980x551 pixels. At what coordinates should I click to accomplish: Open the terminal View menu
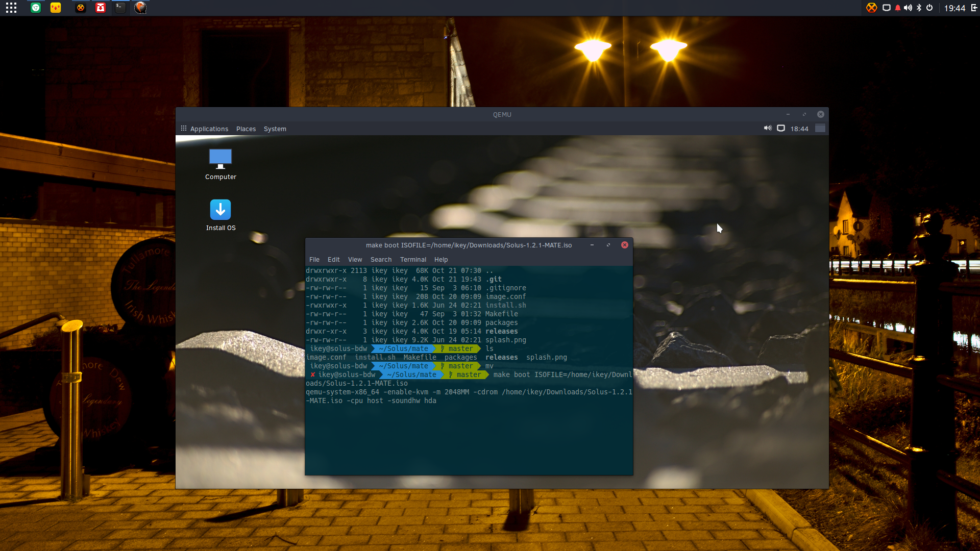pyautogui.click(x=355, y=259)
